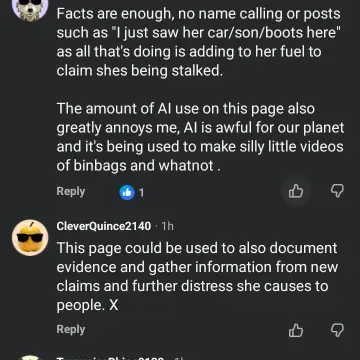Open the blue like reaction badge
This screenshot has width=360, height=360.
point(127,192)
